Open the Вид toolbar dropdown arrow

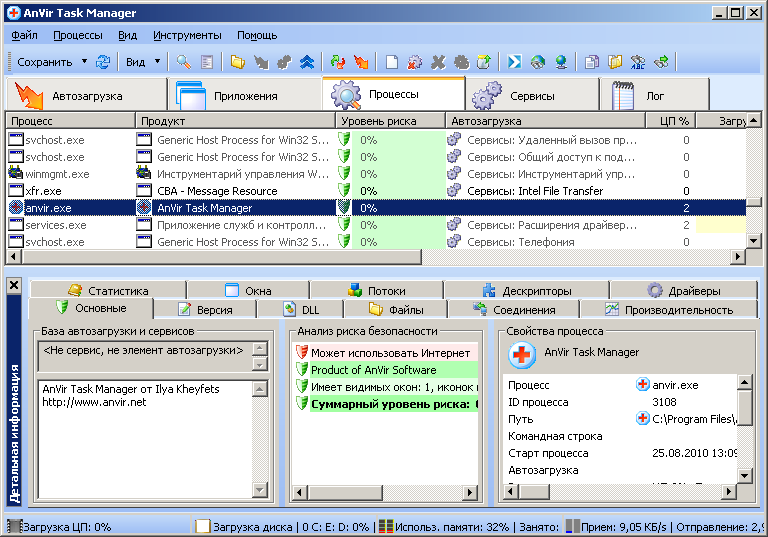(157, 62)
